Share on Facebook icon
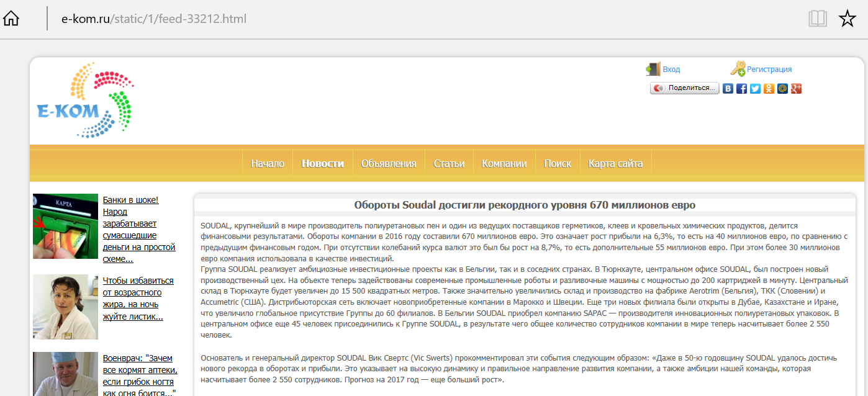Image resolution: width=868 pixels, height=396 pixels. 741,88
